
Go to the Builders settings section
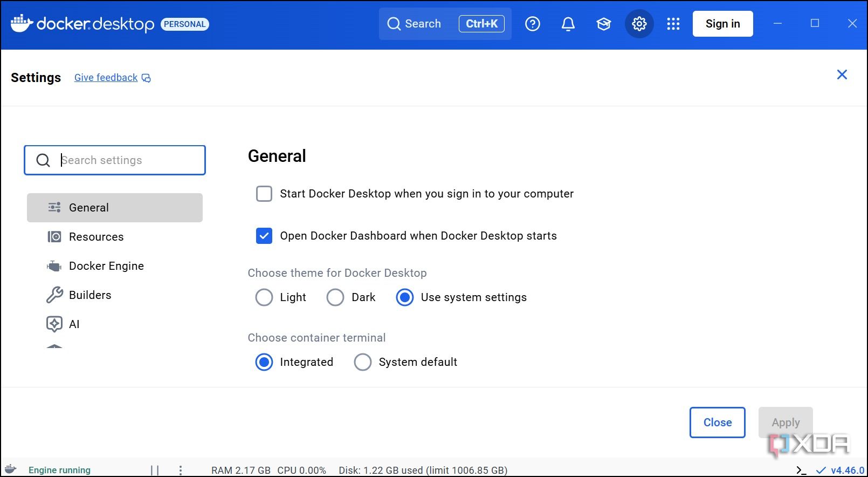click(x=90, y=295)
